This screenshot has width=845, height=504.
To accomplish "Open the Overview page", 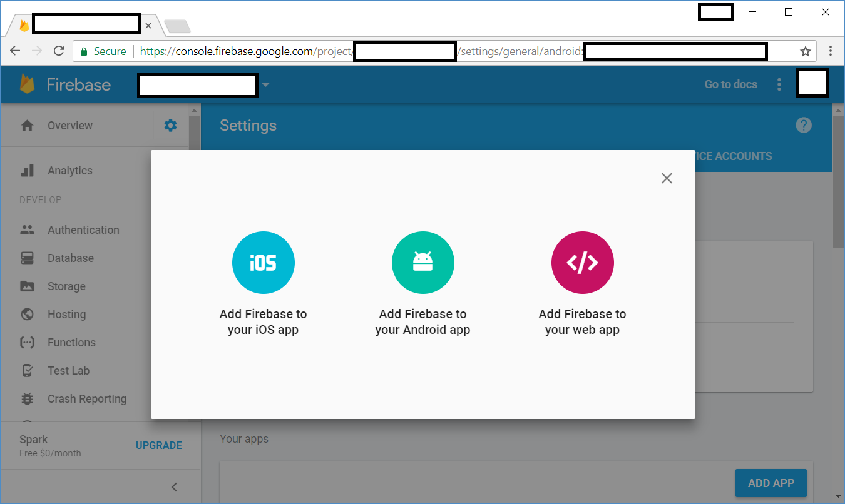I will coord(69,126).
